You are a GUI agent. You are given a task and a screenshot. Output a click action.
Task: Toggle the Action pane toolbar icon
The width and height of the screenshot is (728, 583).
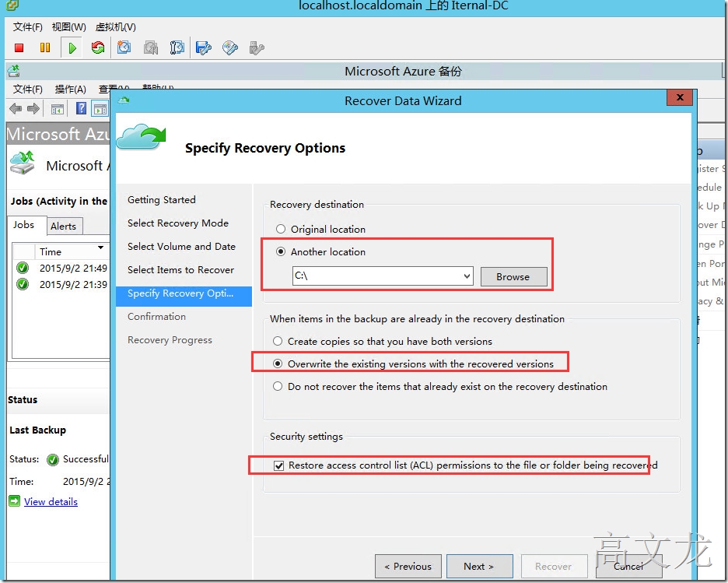tap(100, 109)
